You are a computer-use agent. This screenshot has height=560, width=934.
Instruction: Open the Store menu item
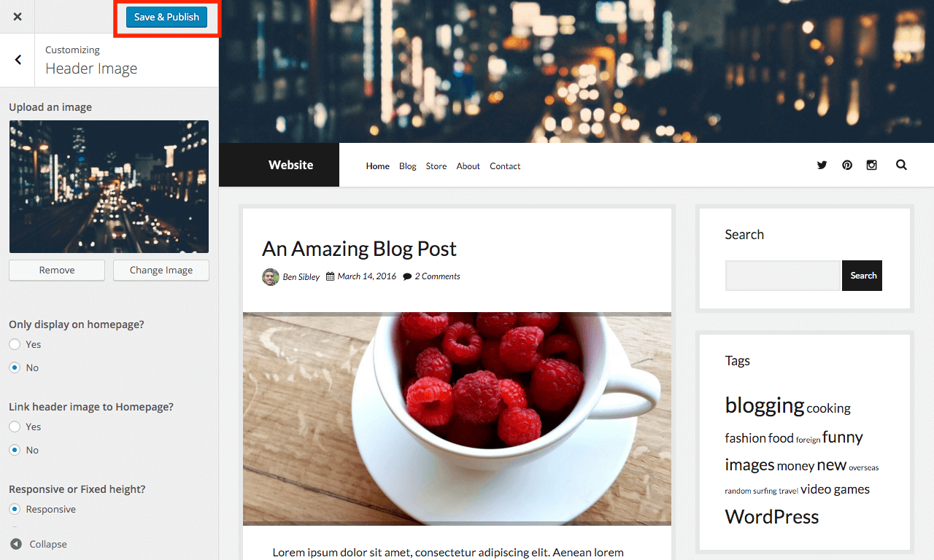[436, 166]
